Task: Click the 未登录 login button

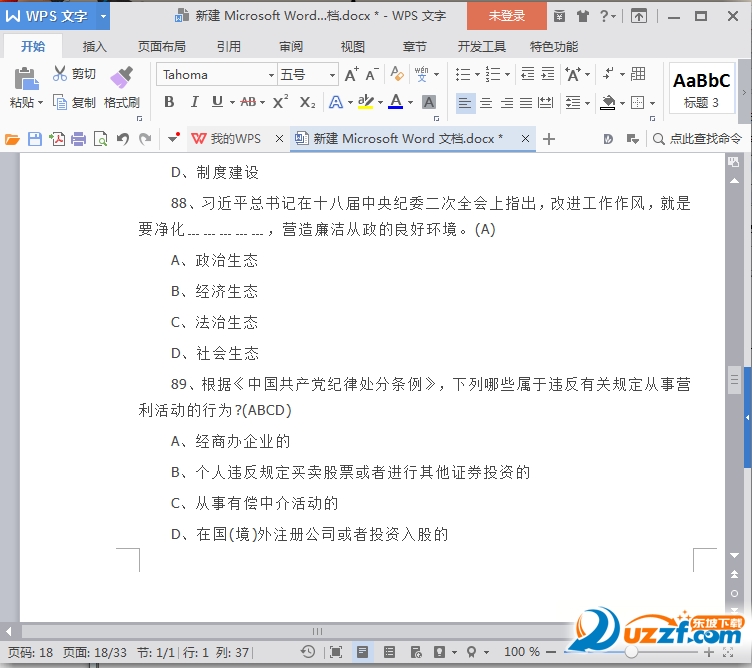Action: tap(506, 16)
